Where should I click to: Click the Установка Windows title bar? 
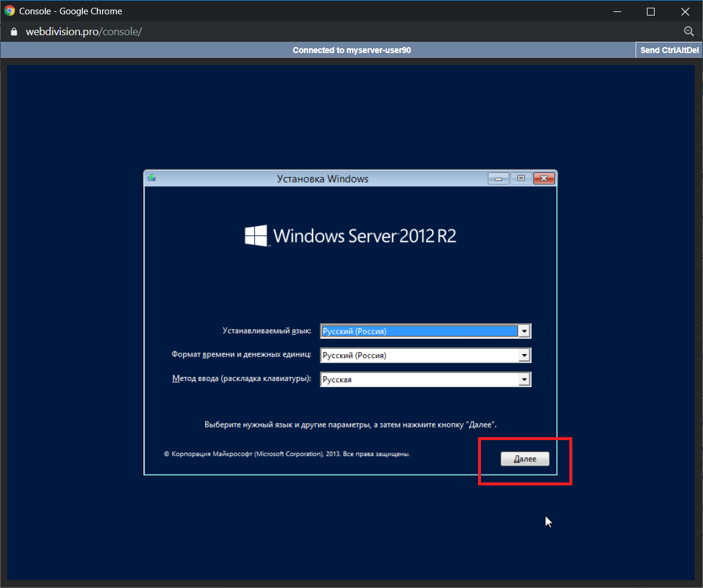pos(322,178)
